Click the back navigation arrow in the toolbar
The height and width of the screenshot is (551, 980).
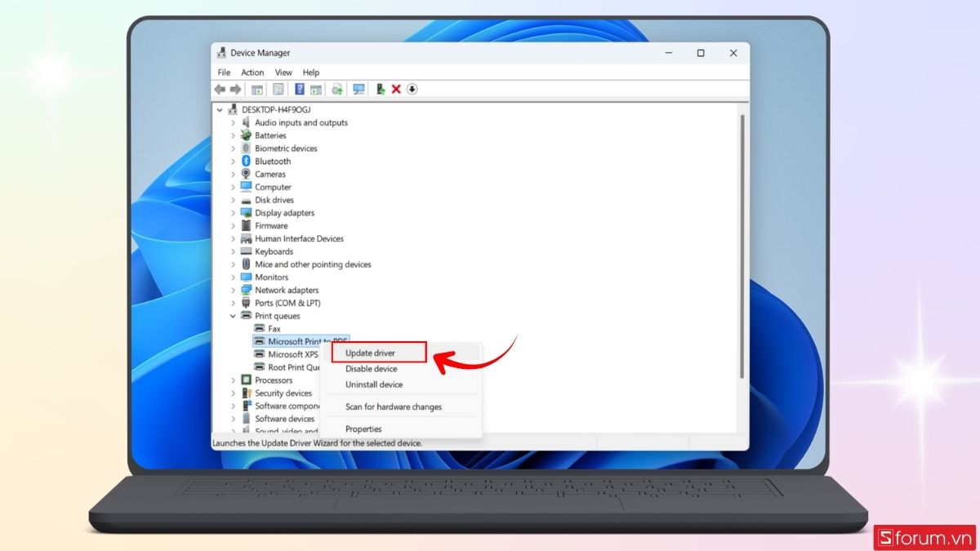[219, 89]
